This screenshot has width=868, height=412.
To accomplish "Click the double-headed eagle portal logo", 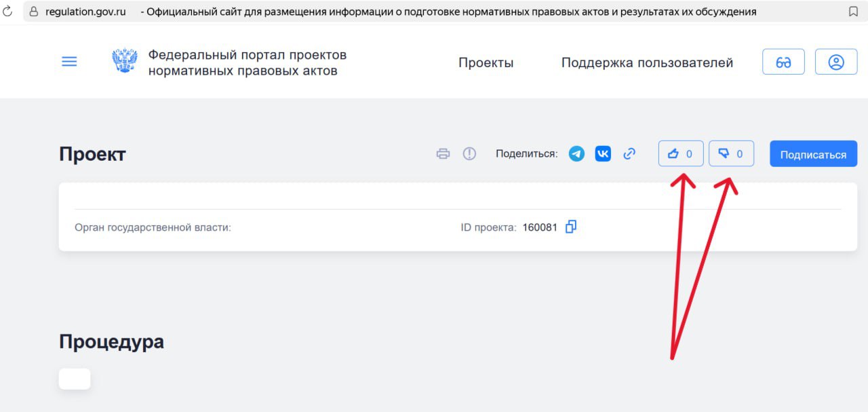I will coord(125,62).
